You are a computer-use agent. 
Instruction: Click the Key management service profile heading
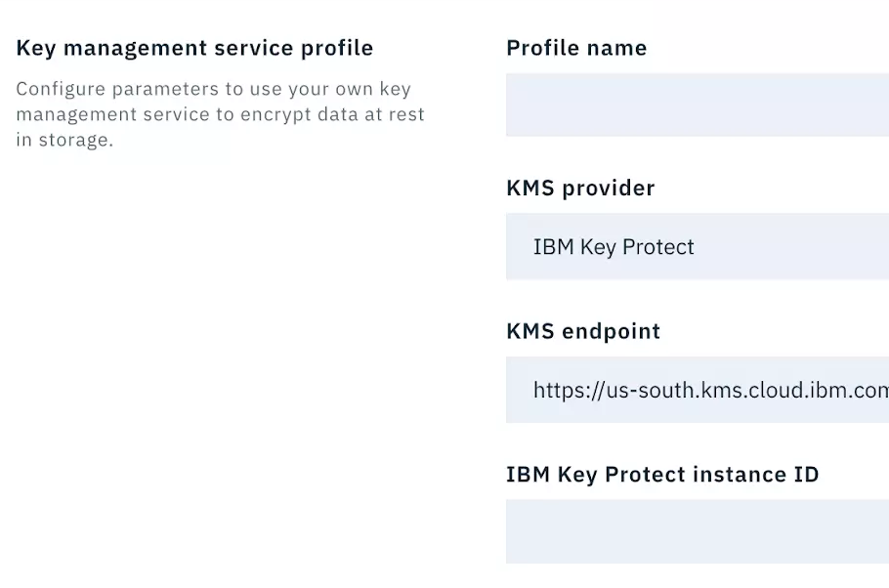click(x=194, y=47)
